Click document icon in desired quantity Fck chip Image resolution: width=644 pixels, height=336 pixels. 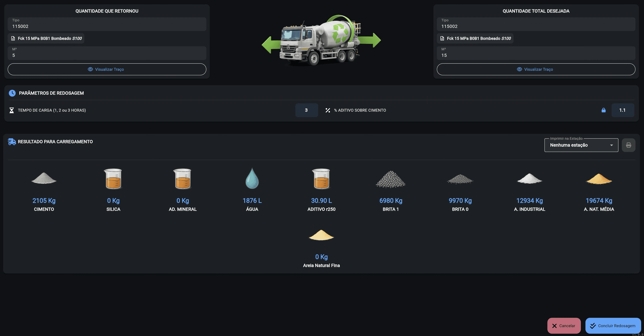coord(442,39)
